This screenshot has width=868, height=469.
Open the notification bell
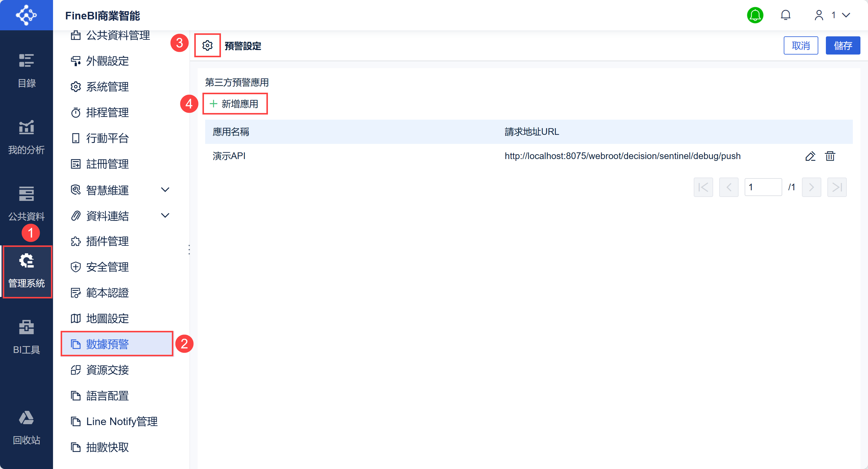(x=786, y=15)
